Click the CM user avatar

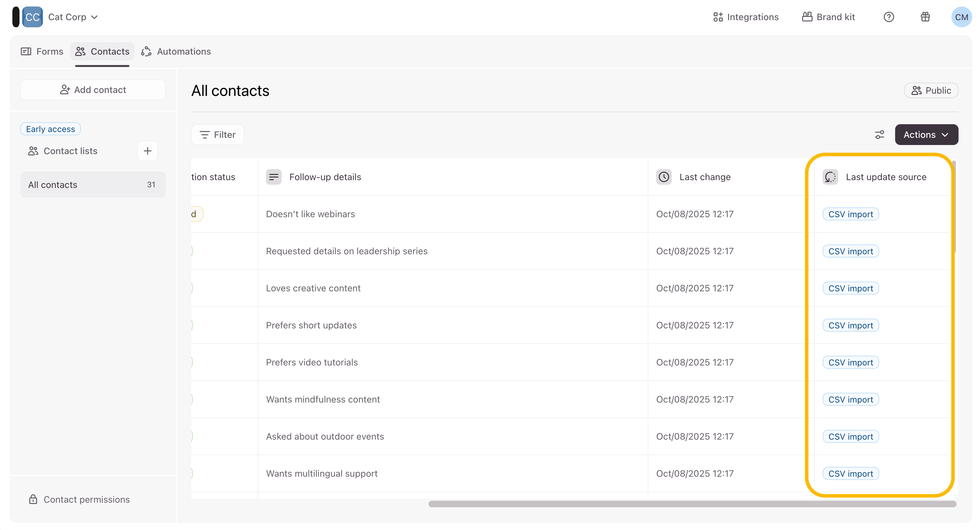tap(961, 17)
